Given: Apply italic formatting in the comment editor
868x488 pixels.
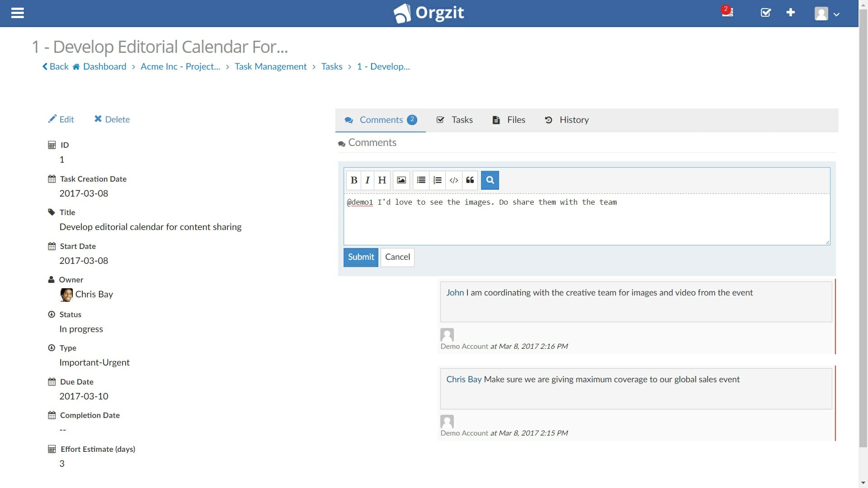Looking at the screenshot, I should pyautogui.click(x=368, y=180).
